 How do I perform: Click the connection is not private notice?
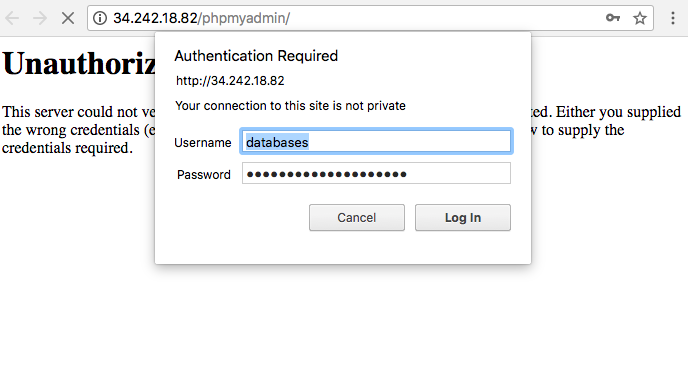290,106
